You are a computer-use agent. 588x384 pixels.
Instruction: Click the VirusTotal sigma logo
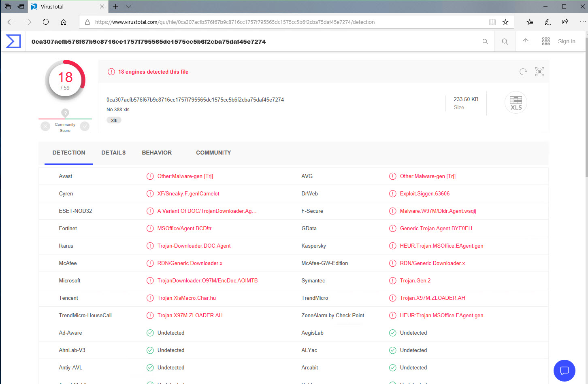pos(13,41)
